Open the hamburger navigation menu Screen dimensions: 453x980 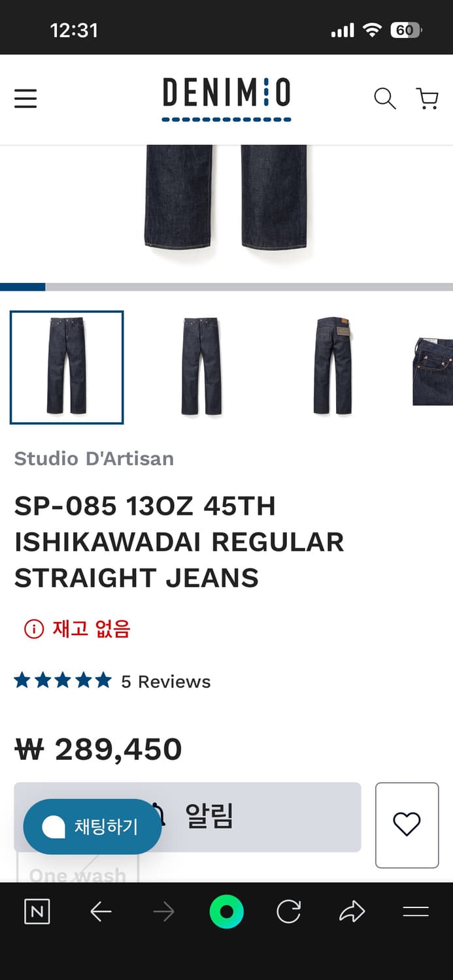[x=25, y=99]
